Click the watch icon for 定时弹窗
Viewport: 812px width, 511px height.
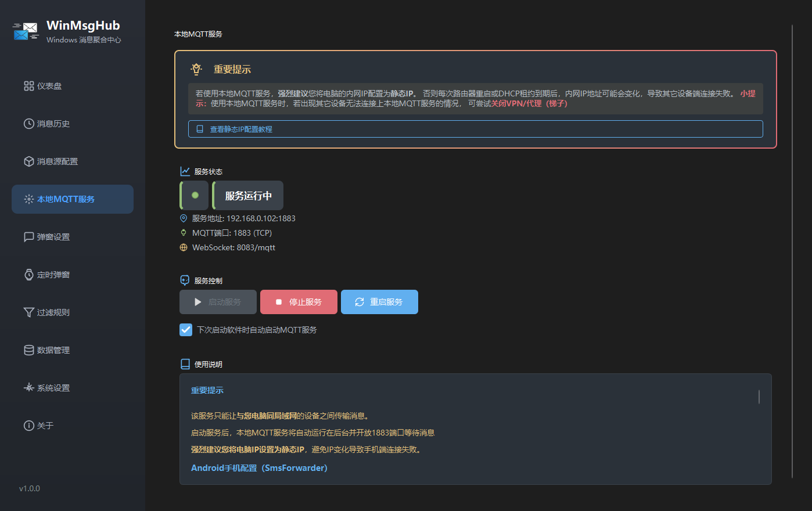point(28,275)
